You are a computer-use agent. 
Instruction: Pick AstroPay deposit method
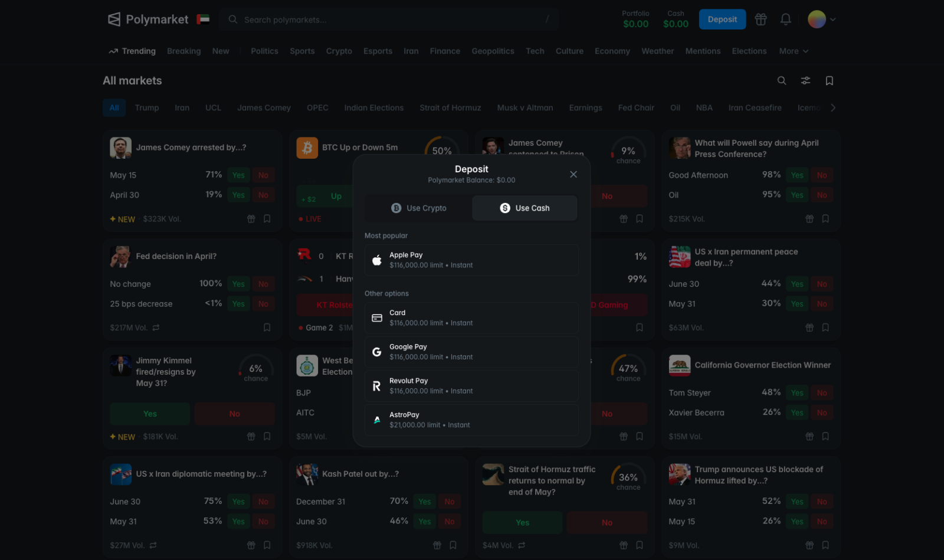click(x=471, y=420)
